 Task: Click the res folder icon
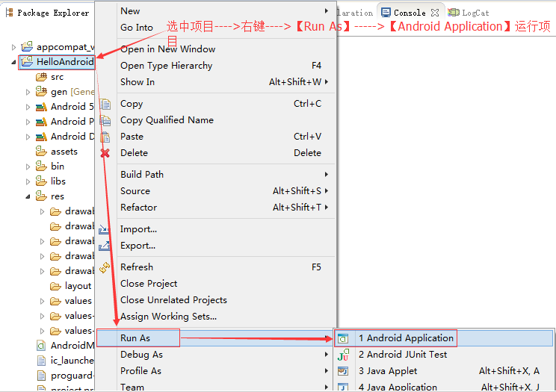coord(41,196)
